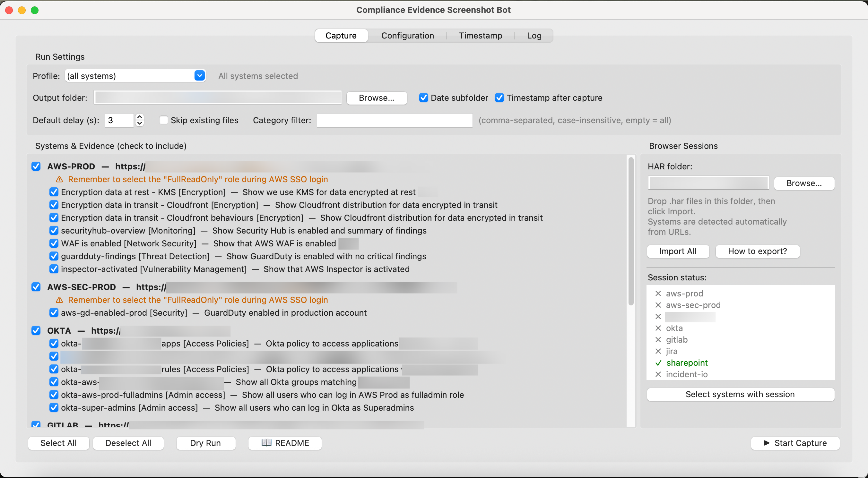
Task: Remove the jira session with its X icon
Action: [x=658, y=351]
